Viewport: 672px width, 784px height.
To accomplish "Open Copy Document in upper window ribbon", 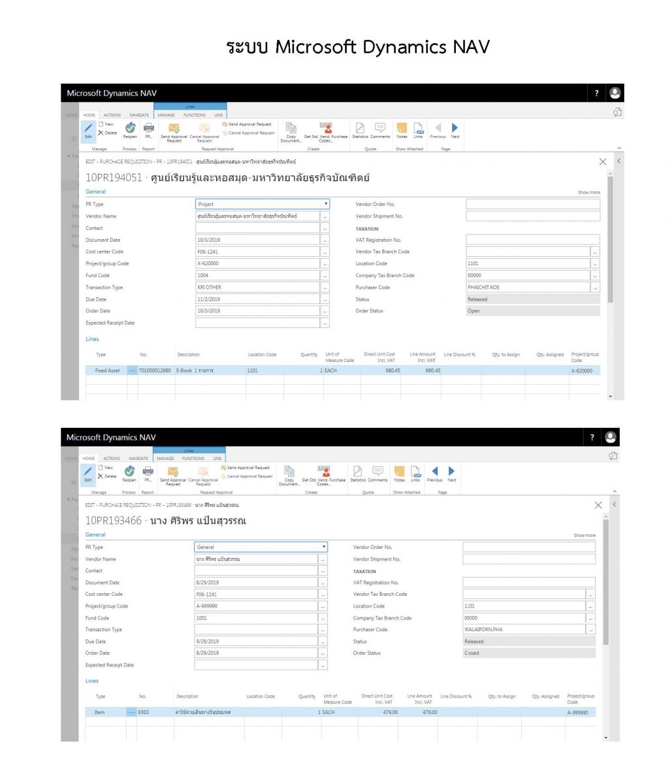I will pos(291,132).
